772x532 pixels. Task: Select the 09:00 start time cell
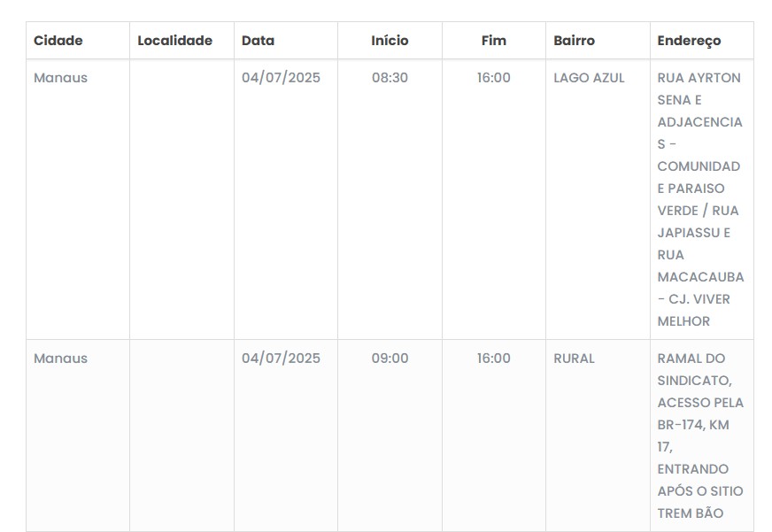390,359
